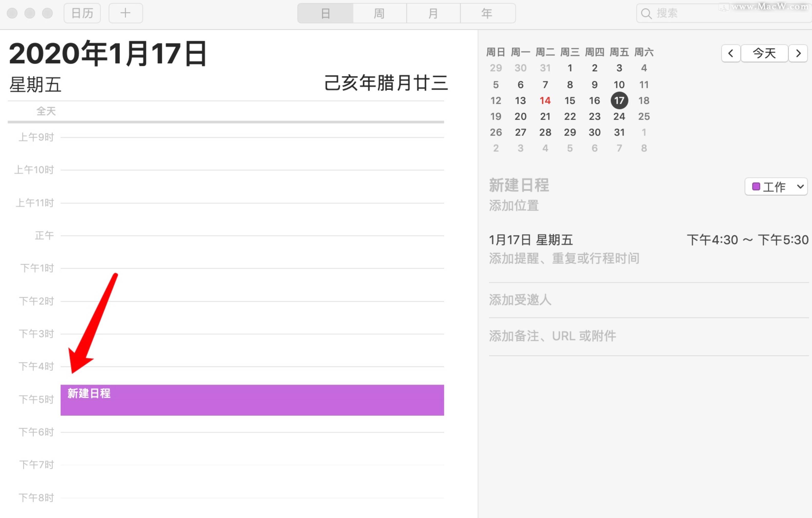The height and width of the screenshot is (518, 812).
Task: Open the 日历 calendars list button
Action: pos(82,13)
